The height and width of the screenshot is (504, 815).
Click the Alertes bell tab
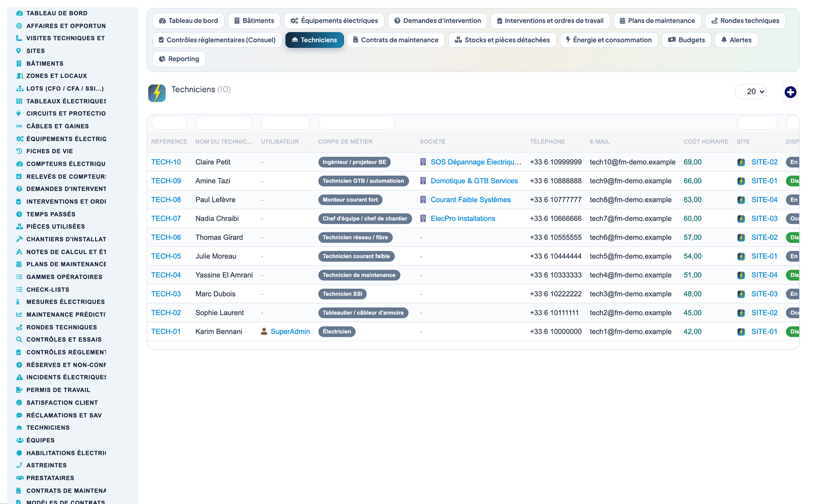coord(736,40)
